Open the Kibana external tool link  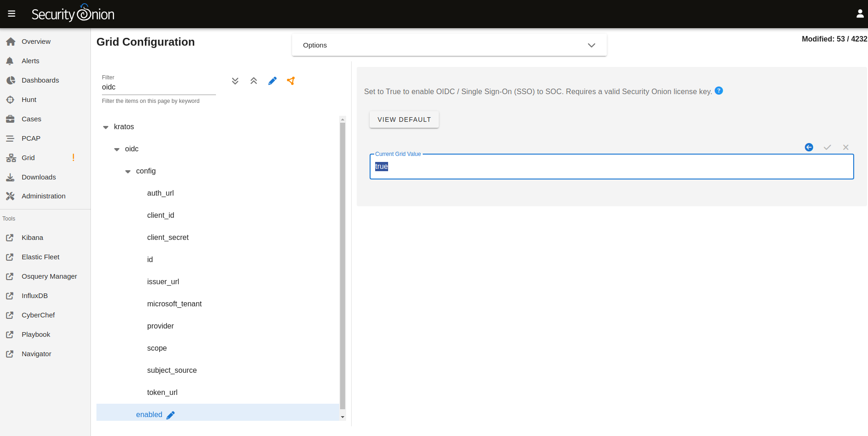point(32,238)
